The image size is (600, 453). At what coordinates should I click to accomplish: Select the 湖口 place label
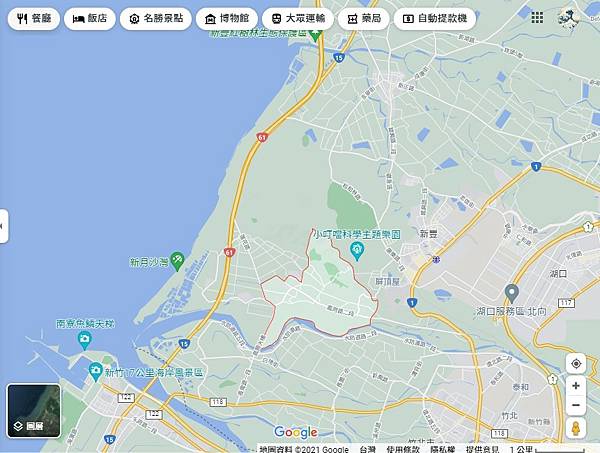(x=558, y=274)
